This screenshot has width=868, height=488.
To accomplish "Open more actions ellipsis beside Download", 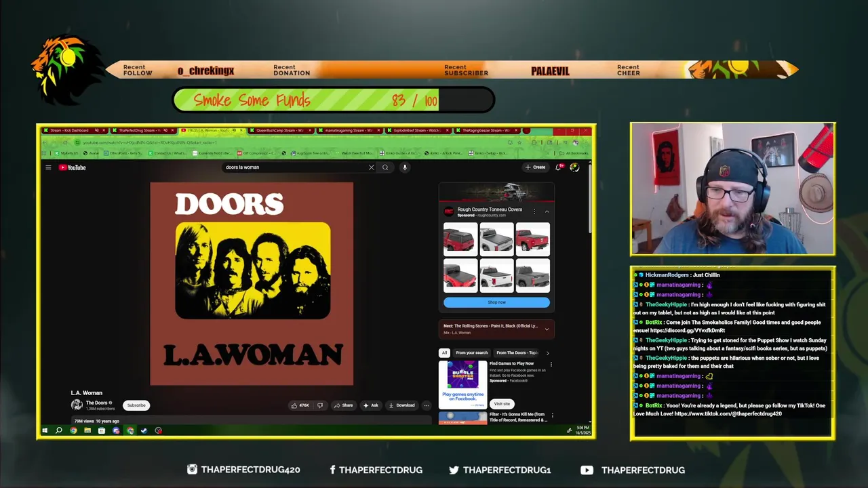I will coord(426,405).
